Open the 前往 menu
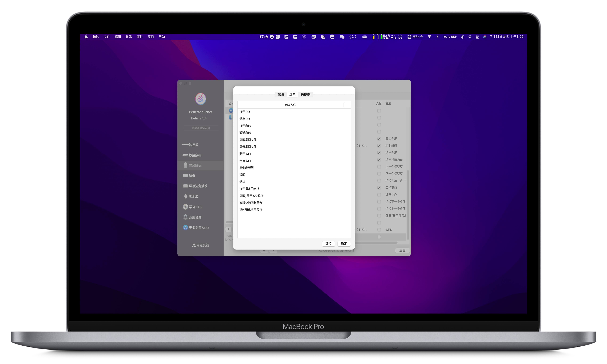Image resolution: width=607 pixels, height=364 pixels. point(140,37)
